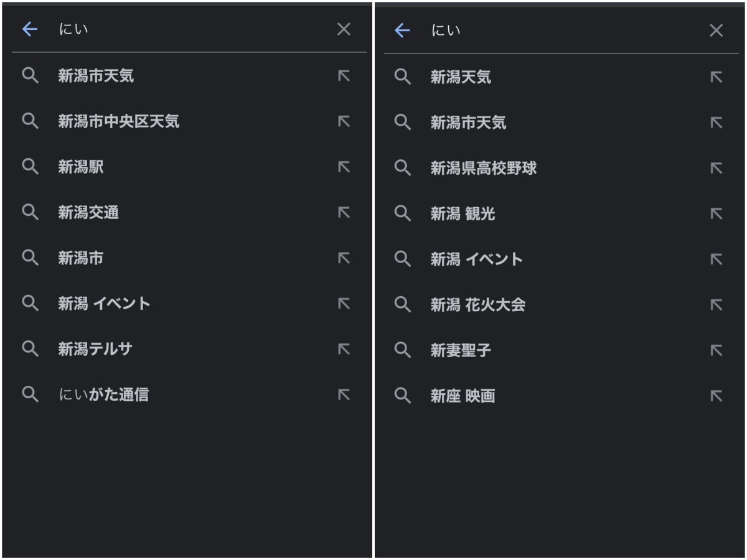Click search icon beside 新潟交通
Screen dimensions: 747x560
click(31, 212)
